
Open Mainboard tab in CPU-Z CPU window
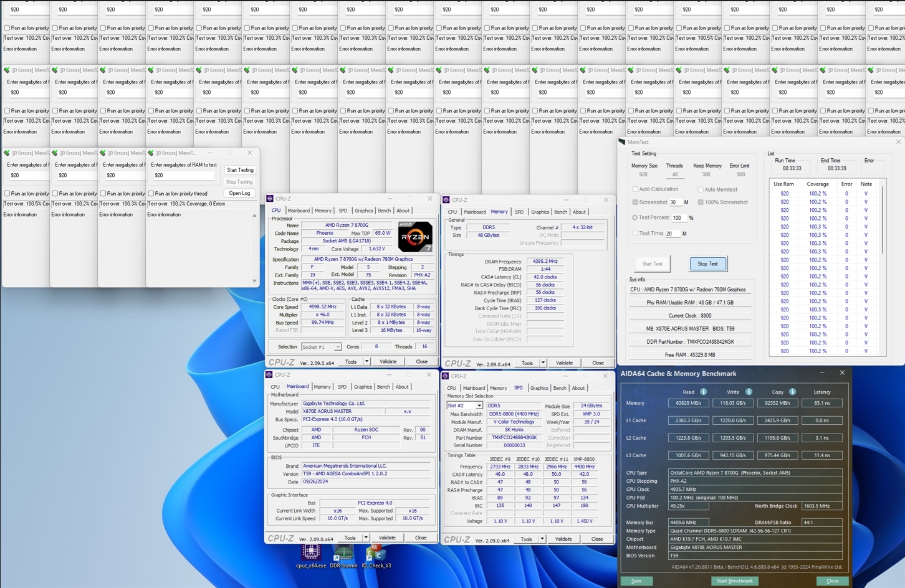point(299,211)
